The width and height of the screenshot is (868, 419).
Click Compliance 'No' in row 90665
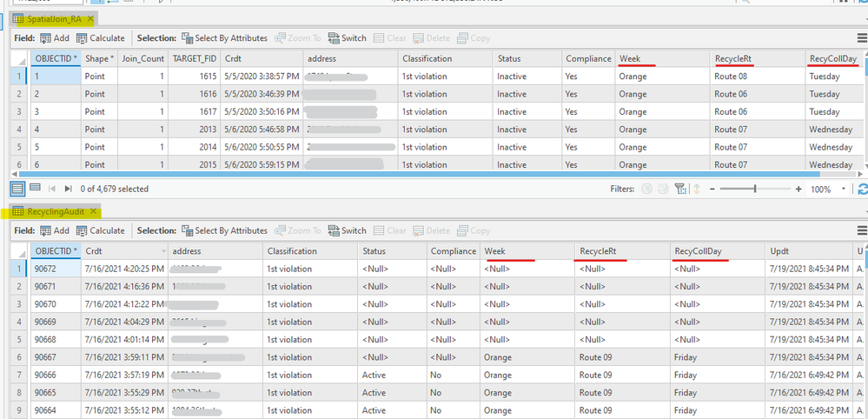(x=453, y=393)
